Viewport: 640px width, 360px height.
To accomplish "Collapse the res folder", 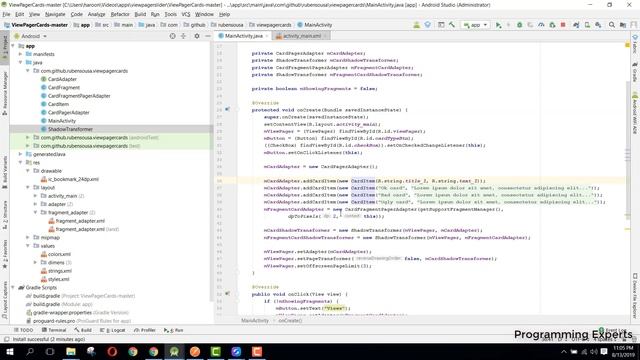I will pos(20,162).
